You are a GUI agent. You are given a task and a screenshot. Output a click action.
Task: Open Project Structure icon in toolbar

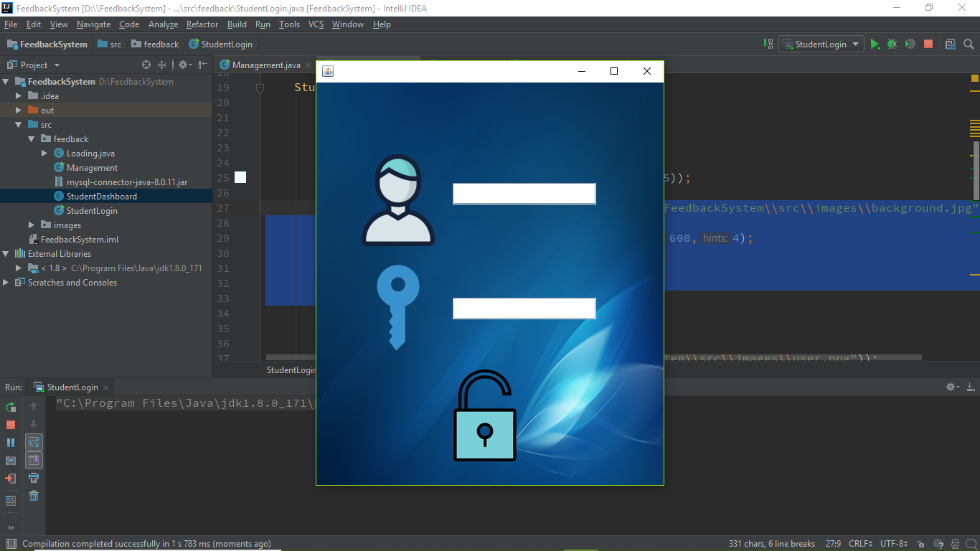951,44
